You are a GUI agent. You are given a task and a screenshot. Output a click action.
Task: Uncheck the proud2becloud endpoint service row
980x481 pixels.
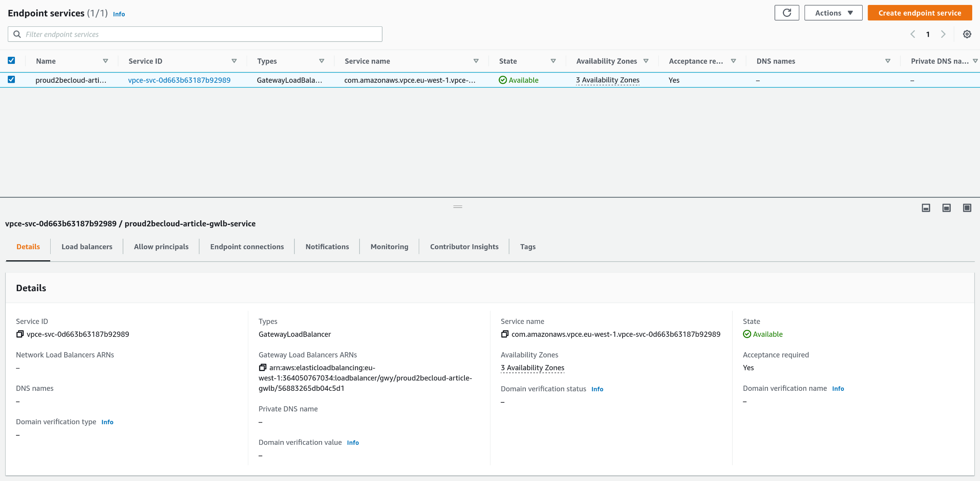click(x=12, y=79)
